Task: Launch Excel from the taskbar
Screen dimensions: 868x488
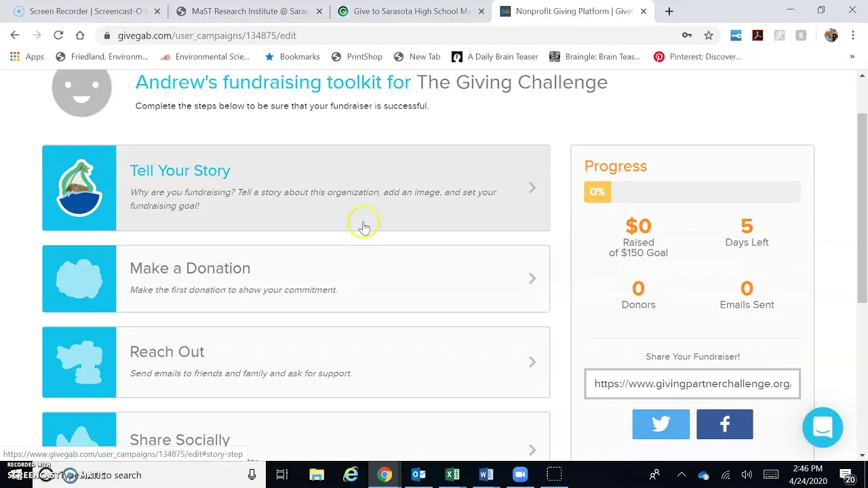Action: 452,474
